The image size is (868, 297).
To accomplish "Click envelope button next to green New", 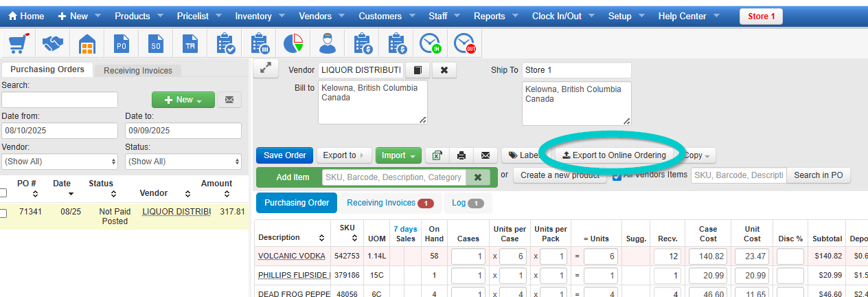I will (x=229, y=100).
